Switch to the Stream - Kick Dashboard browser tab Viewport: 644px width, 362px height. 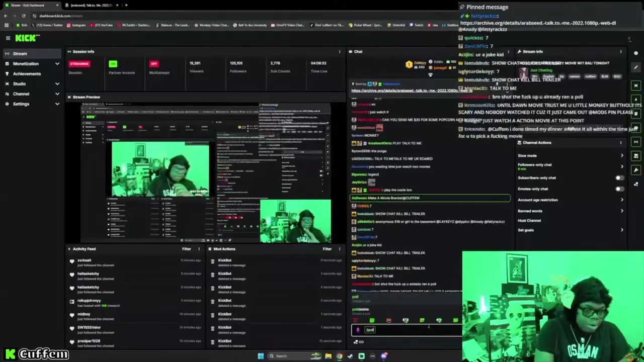[31, 5]
